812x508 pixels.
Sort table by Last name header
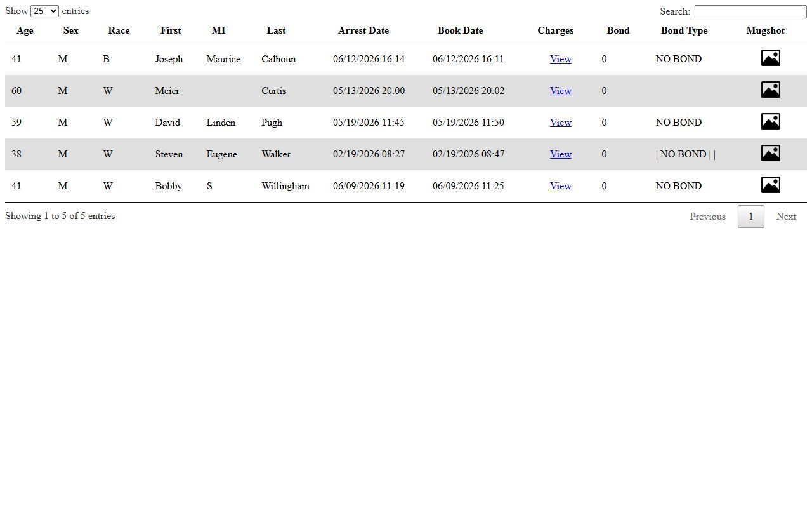click(x=276, y=30)
